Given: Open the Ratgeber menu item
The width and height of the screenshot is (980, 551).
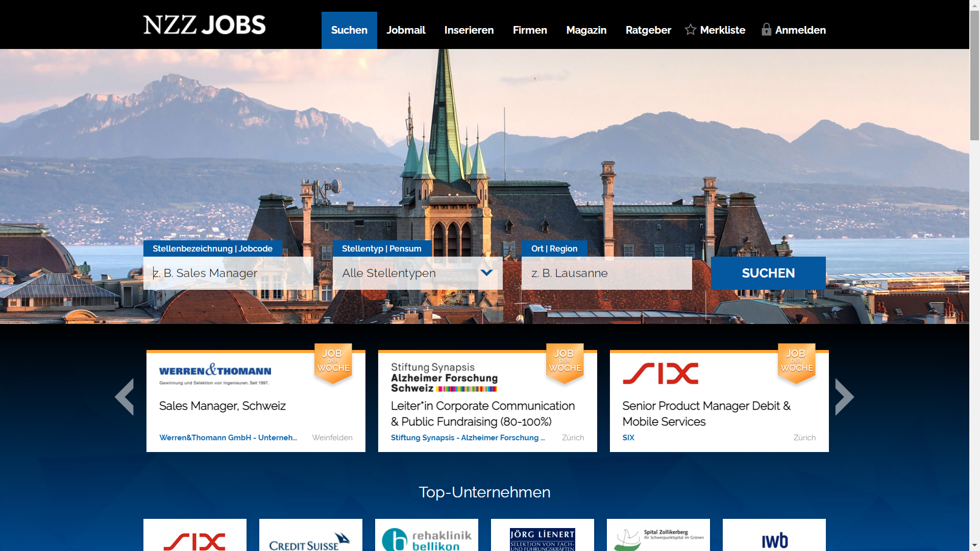Looking at the screenshot, I should pos(648,30).
